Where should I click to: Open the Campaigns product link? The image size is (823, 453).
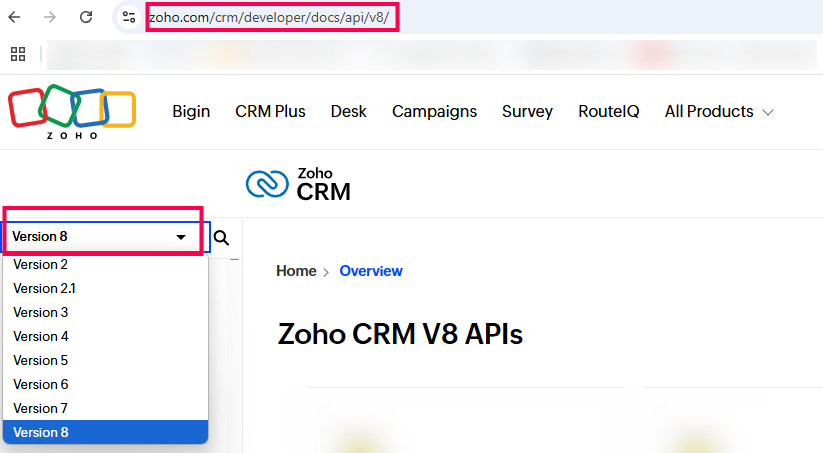(x=435, y=111)
